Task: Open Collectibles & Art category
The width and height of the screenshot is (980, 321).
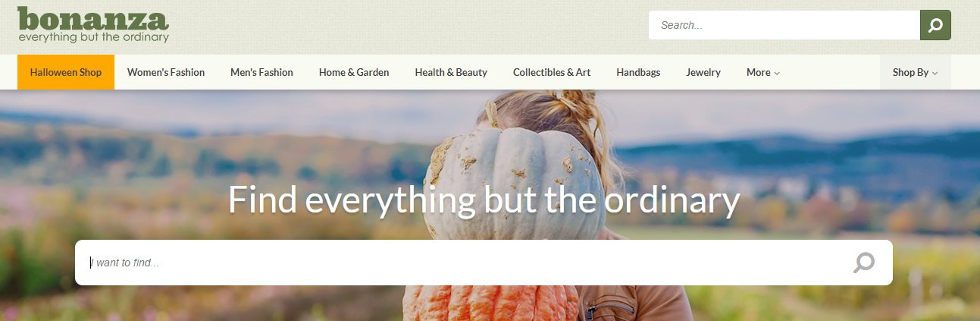Action: click(x=552, y=72)
